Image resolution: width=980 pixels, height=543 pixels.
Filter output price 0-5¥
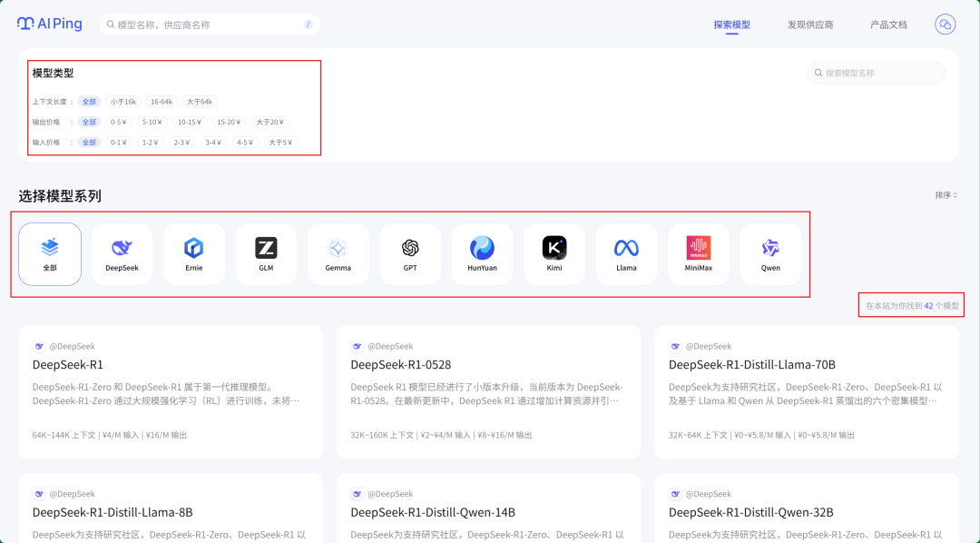[x=119, y=122]
